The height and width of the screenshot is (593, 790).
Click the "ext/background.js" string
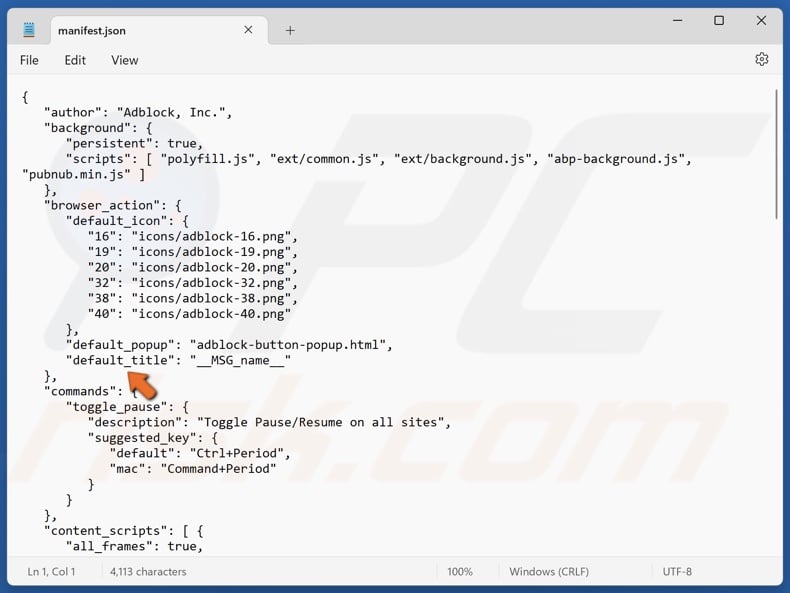pyautogui.click(x=463, y=159)
